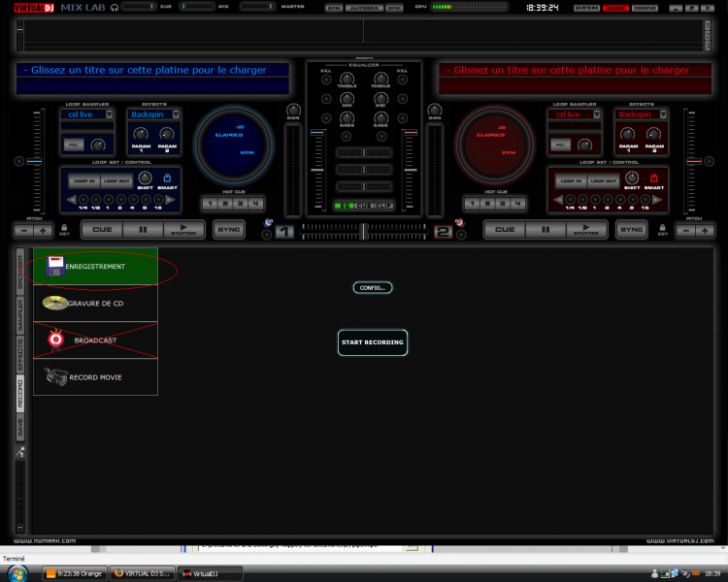
Task: Trigger hot cue 1 on left deck
Action: (x=211, y=204)
